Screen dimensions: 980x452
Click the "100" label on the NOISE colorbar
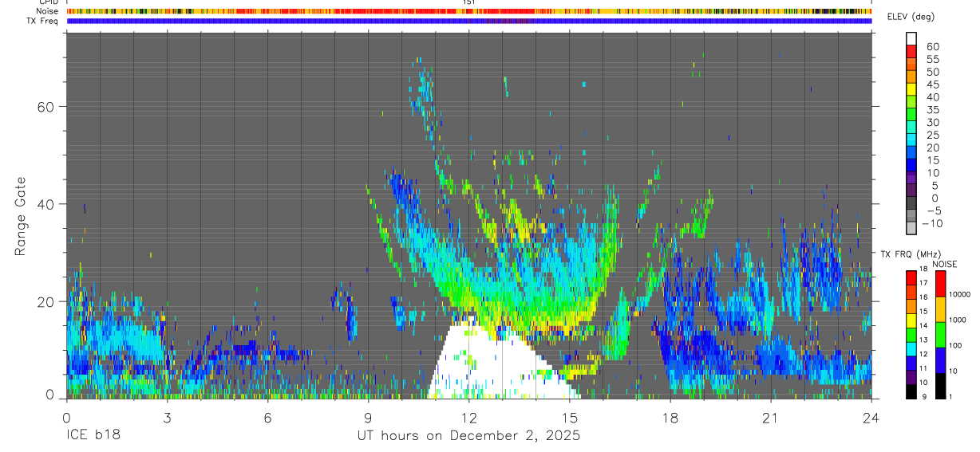[x=954, y=345]
